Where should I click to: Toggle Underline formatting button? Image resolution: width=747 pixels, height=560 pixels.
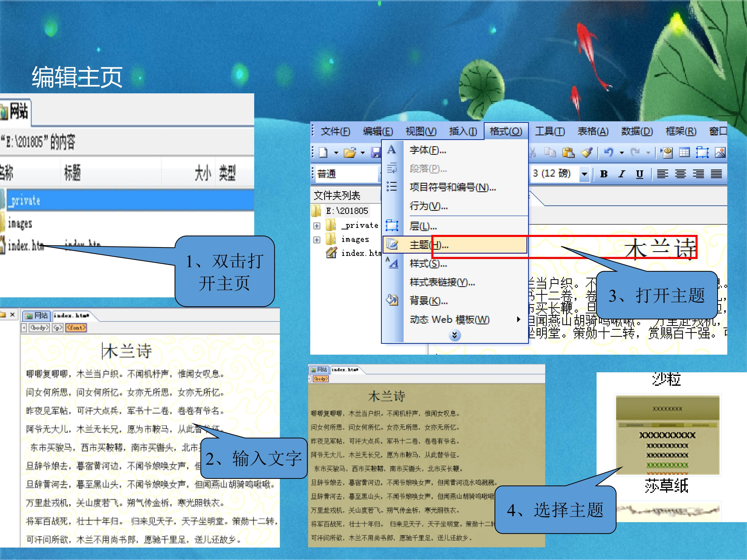pyautogui.click(x=640, y=174)
